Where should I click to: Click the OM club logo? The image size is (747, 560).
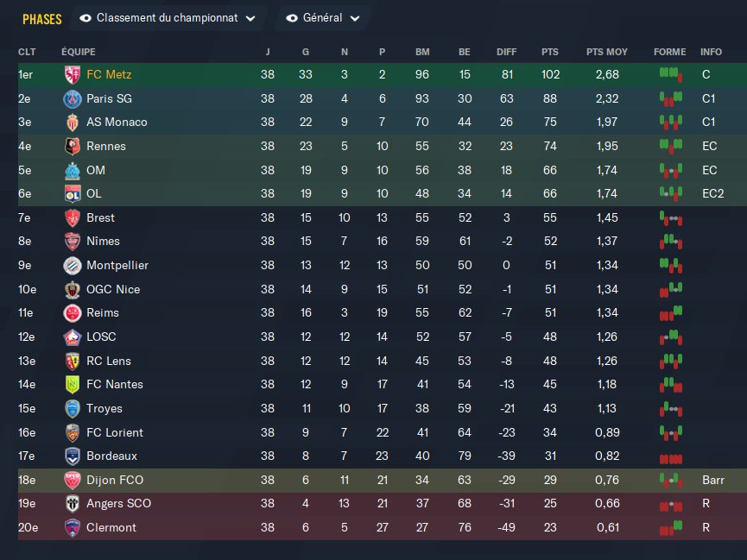point(72,171)
